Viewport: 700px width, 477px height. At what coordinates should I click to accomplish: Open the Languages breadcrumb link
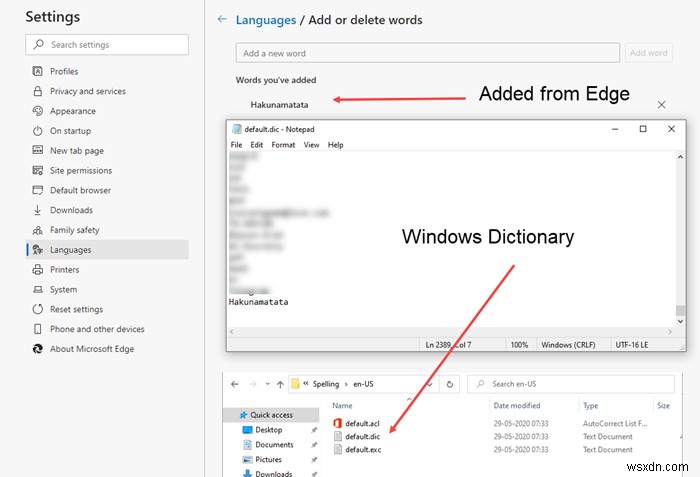coord(266,20)
